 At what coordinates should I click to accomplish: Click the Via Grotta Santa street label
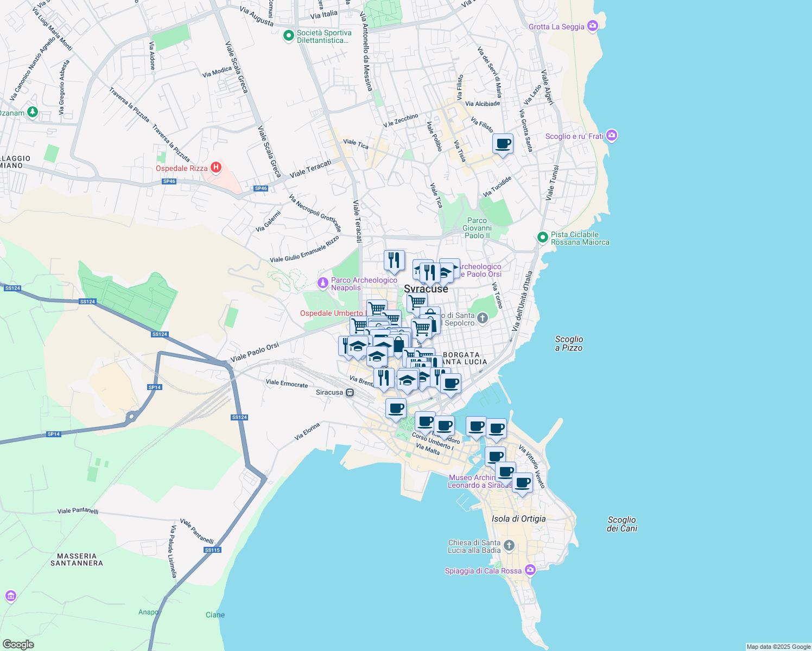pos(526,130)
